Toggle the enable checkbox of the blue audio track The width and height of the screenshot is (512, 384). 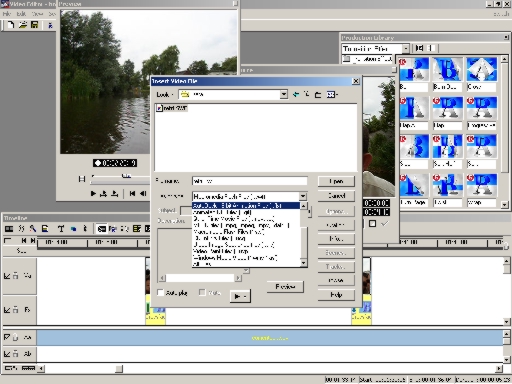(7, 337)
